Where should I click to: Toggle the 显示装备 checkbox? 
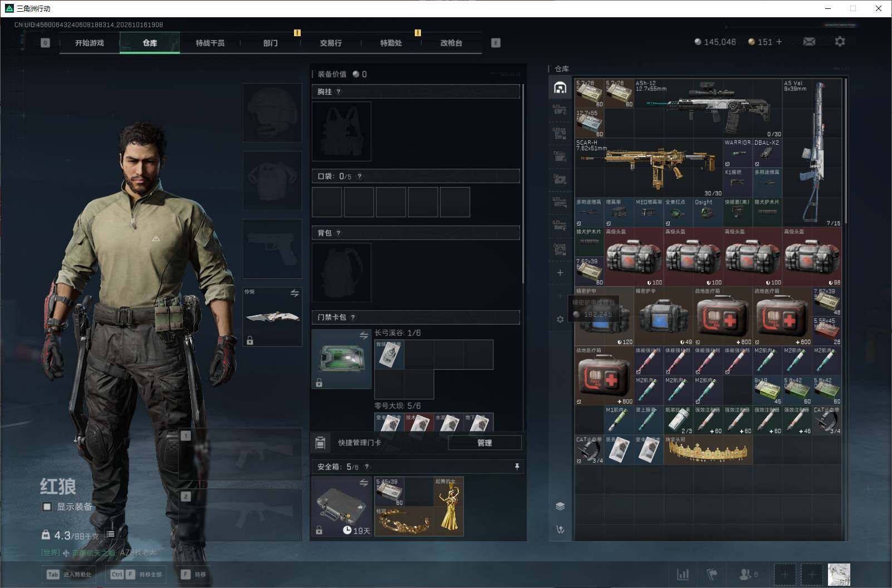pos(47,507)
